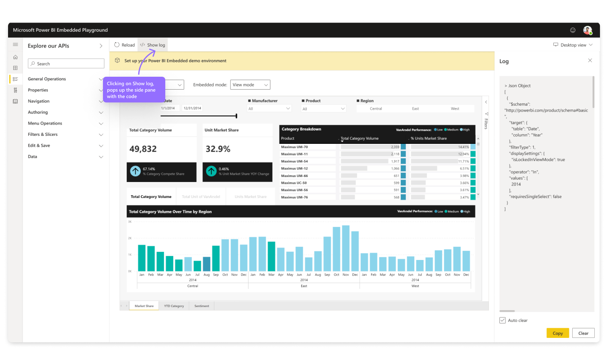Click the yellow Copy button

[x=558, y=333]
